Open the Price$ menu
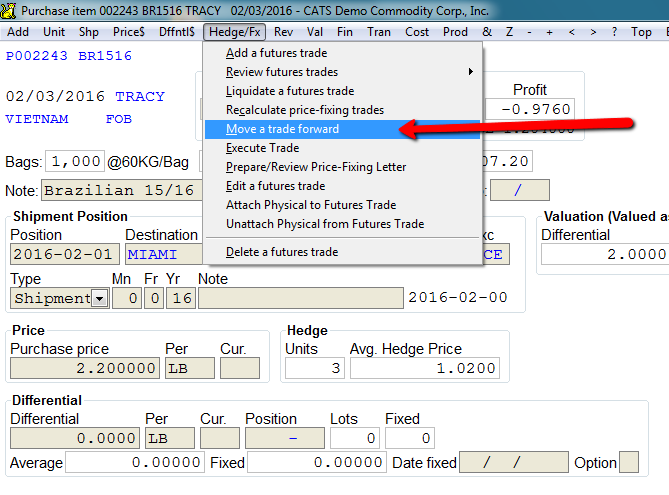The image size is (669, 495). pyautogui.click(x=129, y=32)
